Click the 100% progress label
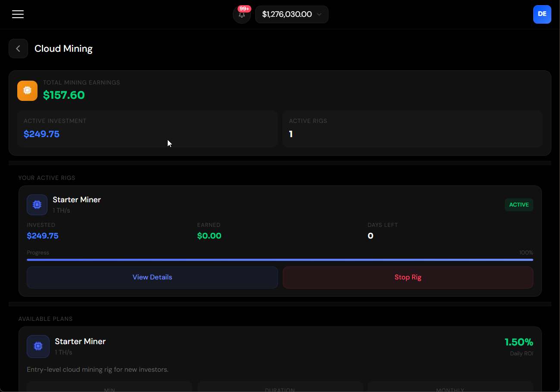The width and height of the screenshot is (560, 392). (x=526, y=253)
